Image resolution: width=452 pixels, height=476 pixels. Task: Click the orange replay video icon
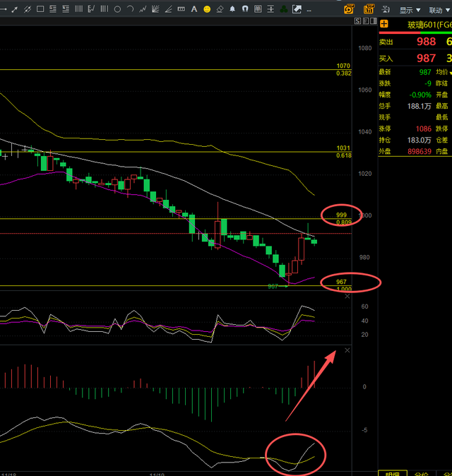click(350, 9)
